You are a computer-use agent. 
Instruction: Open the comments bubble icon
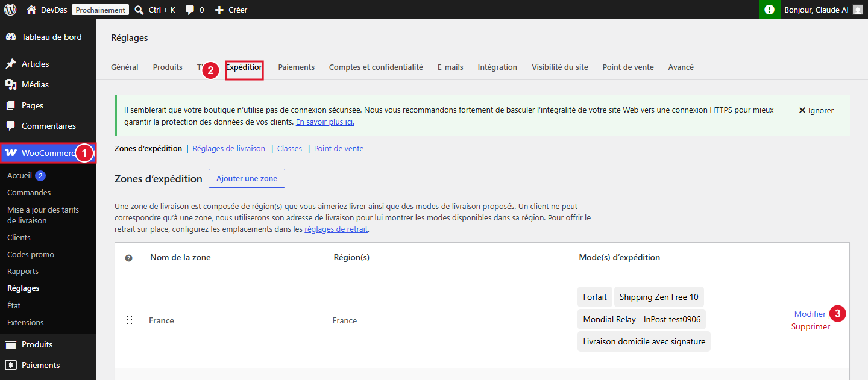click(x=190, y=10)
